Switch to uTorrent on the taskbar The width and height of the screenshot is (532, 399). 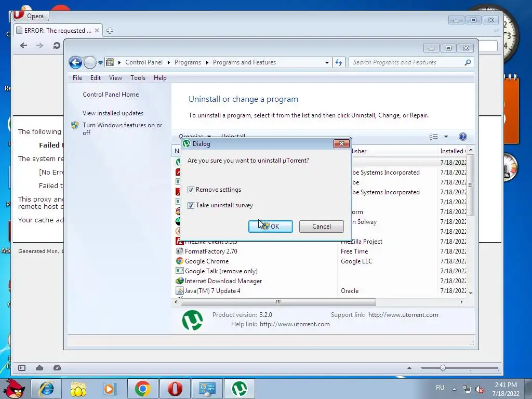click(240, 389)
